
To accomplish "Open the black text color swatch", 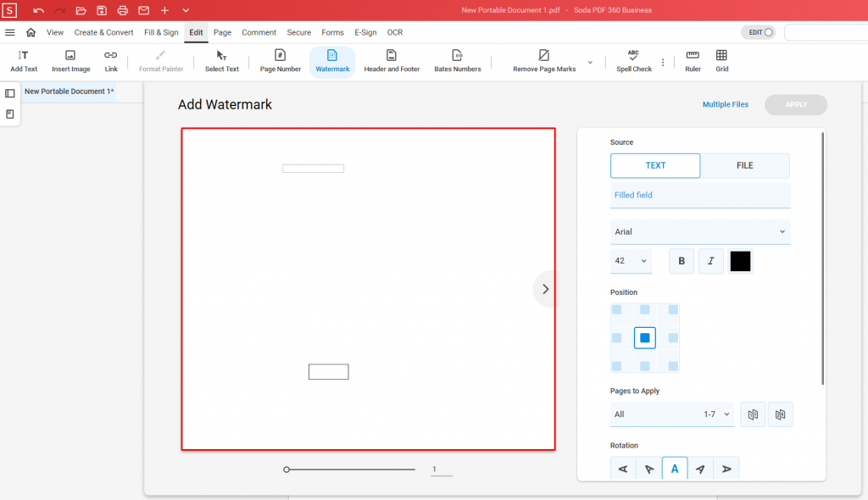I will pyautogui.click(x=740, y=261).
